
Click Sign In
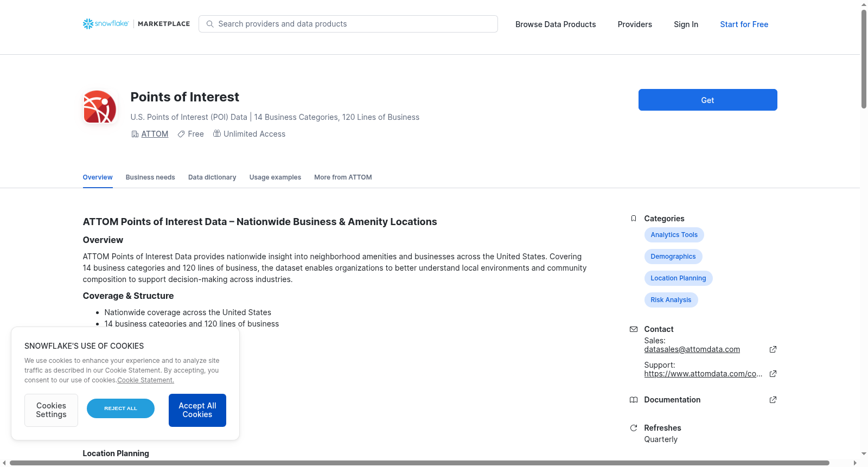pos(686,24)
